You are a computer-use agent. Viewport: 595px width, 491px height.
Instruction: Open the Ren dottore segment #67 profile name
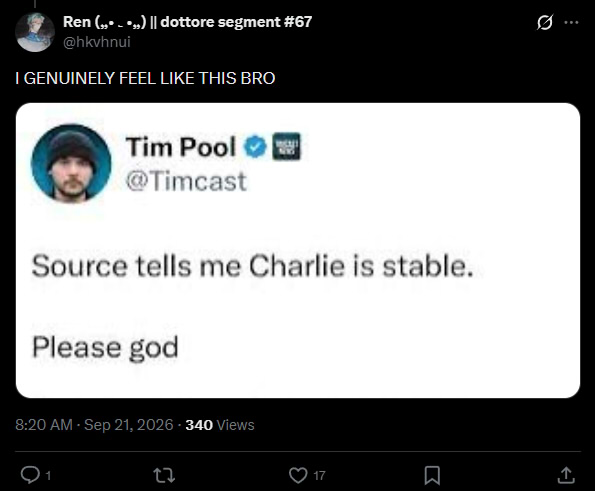click(x=187, y=22)
